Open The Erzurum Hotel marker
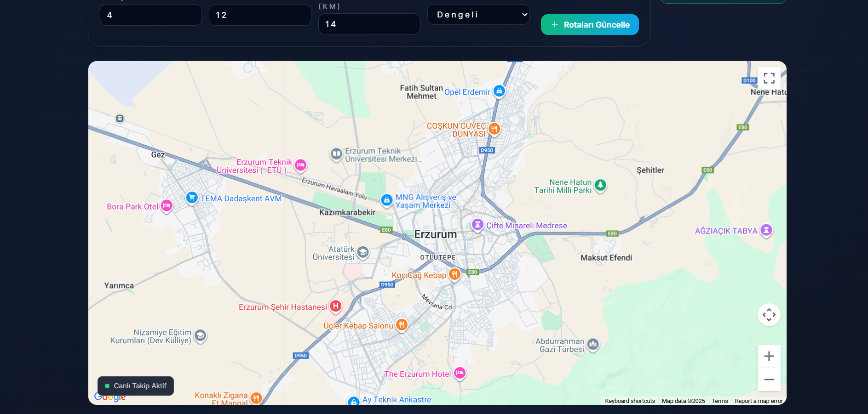This screenshot has width=868, height=414. [460, 373]
